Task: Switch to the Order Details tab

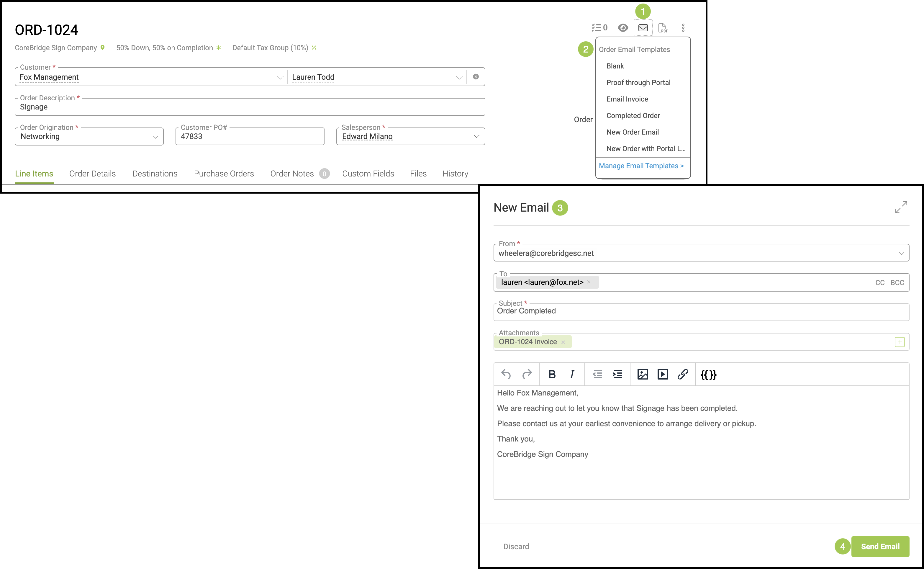Action: point(92,174)
